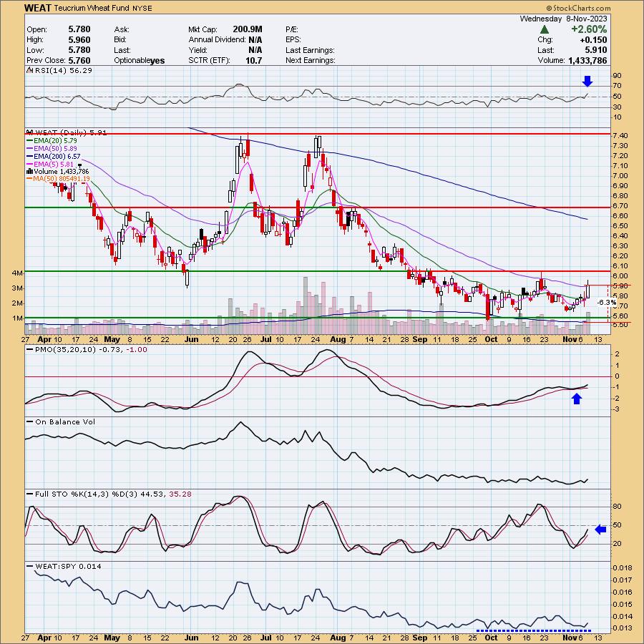Click the 'Annual Dividend:' label

click(x=217, y=40)
